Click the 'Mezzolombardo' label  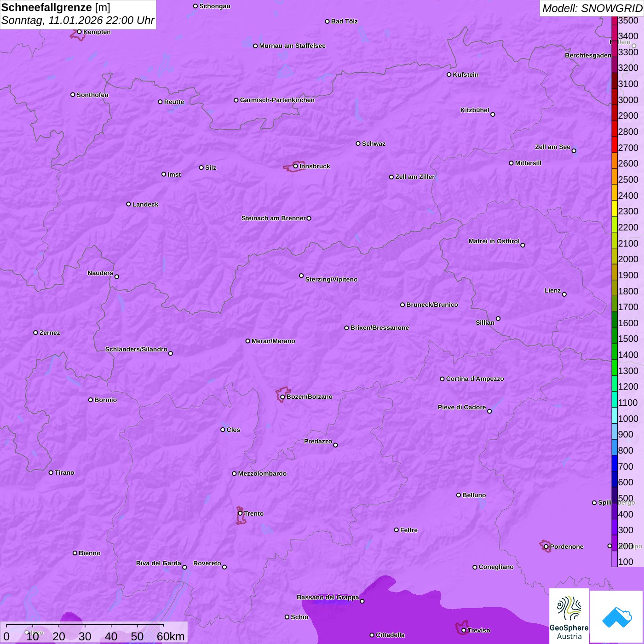pyautogui.click(x=262, y=473)
